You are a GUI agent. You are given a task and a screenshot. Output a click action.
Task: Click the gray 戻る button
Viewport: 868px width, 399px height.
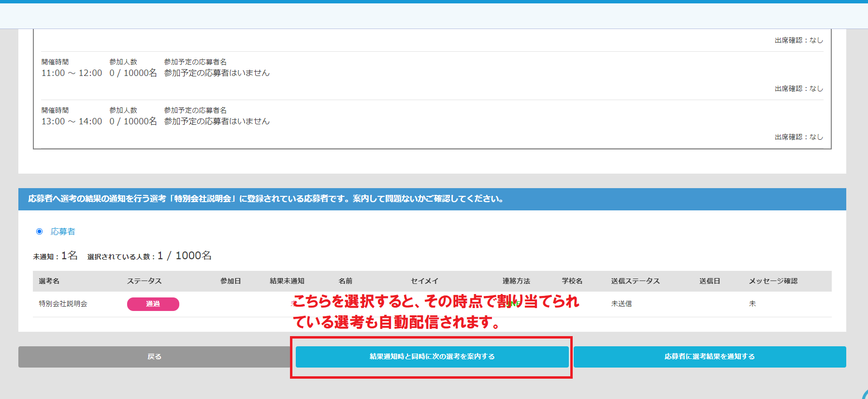click(154, 356)
